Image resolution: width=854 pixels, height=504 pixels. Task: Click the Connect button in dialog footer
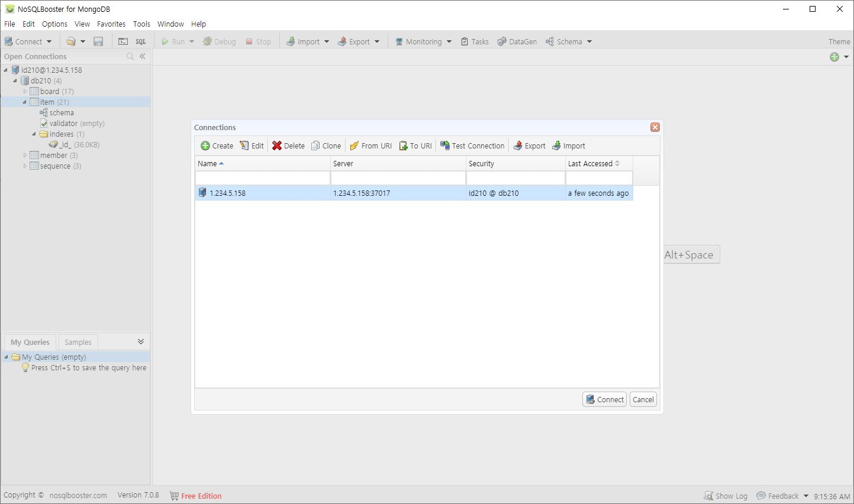point(604,399)
